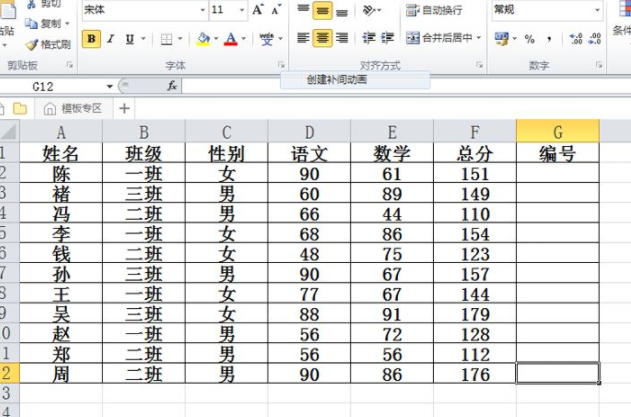Click cell containing 179
This screenshot has height=417, width=631.
[475, 314]
